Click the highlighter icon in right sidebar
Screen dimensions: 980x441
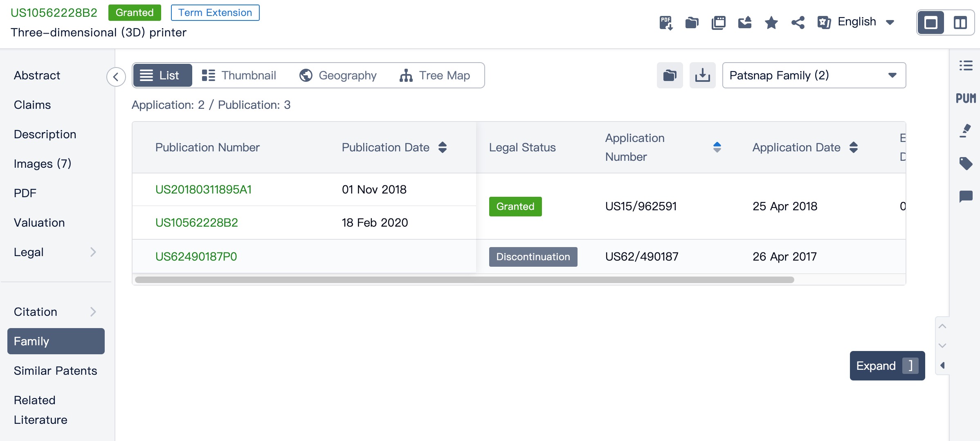tap(966, 131)
